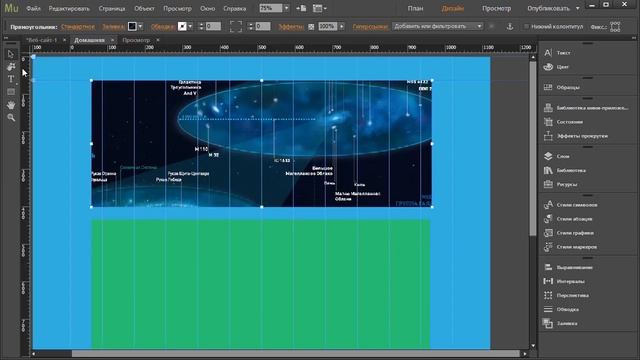Open the fill color dropdown arrow

click(140, 27)
